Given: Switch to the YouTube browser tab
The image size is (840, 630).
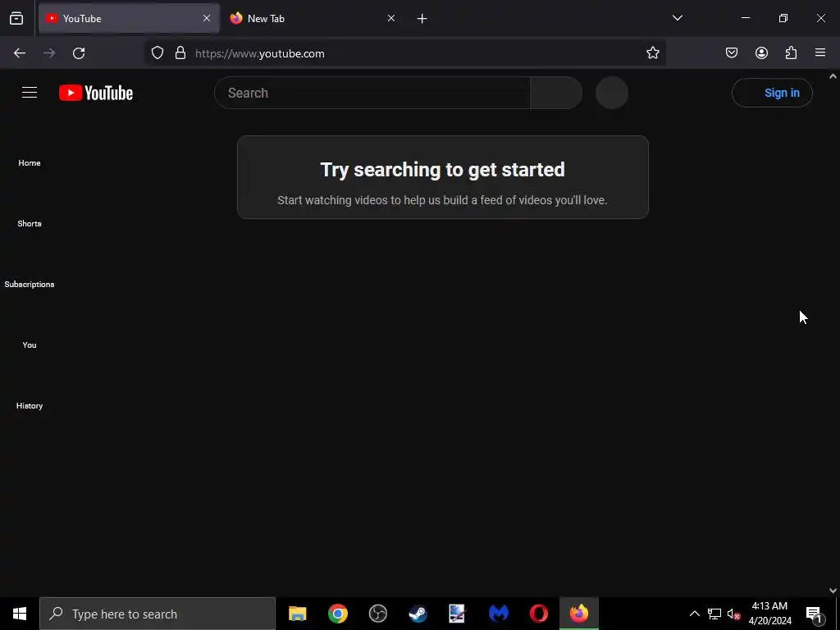Looking at the screenshot, I should pyautogui.click(x=129, y=18).
